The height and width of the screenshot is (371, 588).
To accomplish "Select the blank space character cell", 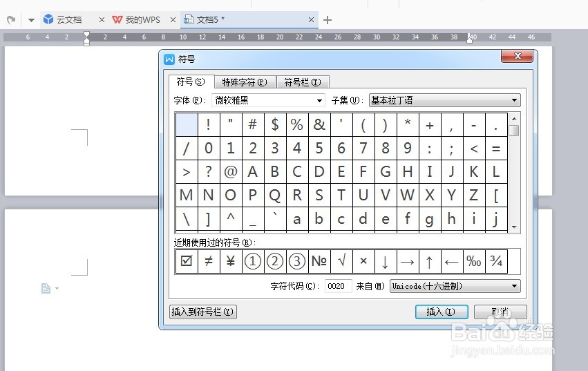I will click(187, 124).
